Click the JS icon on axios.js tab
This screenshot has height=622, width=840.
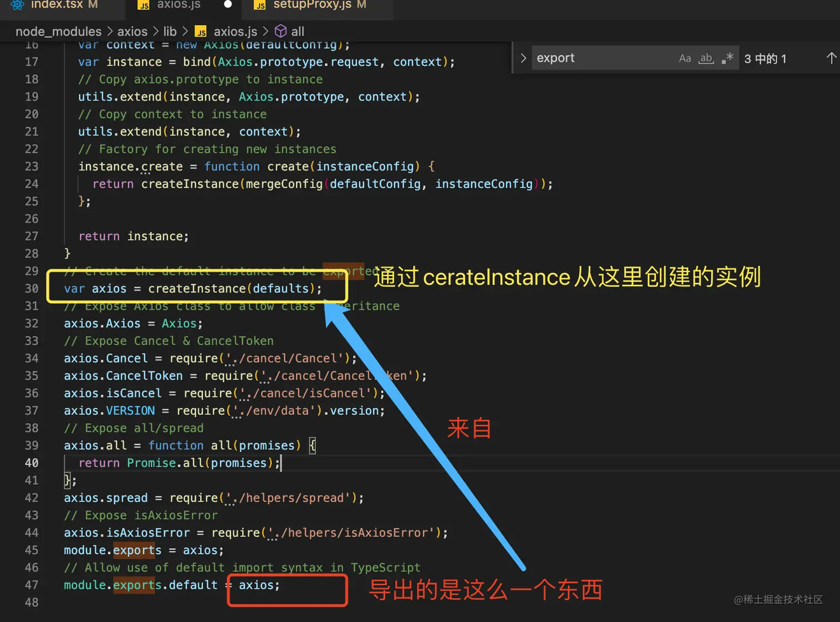(x=143, y=5)
